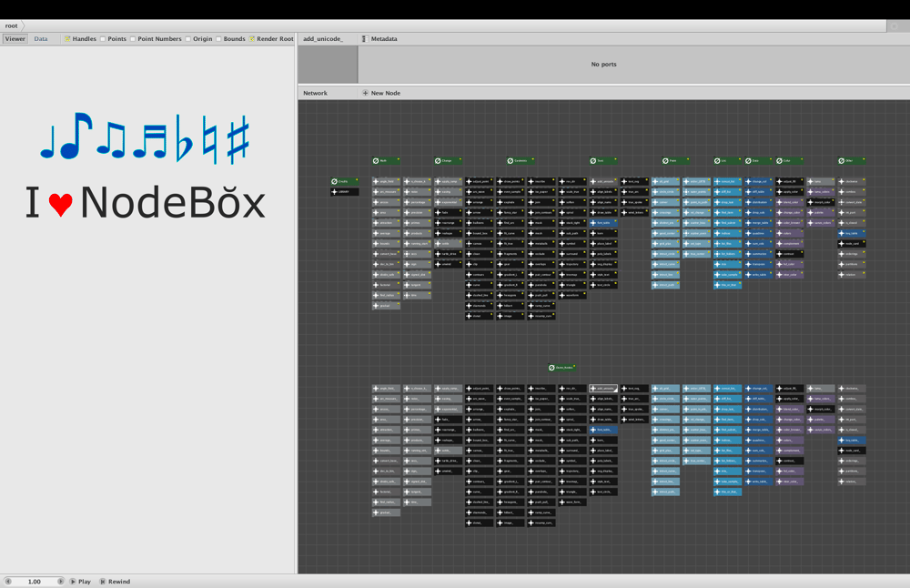910x588 pixels.
Task: Switch to the Viewer tab
Action: pos(15,39)
